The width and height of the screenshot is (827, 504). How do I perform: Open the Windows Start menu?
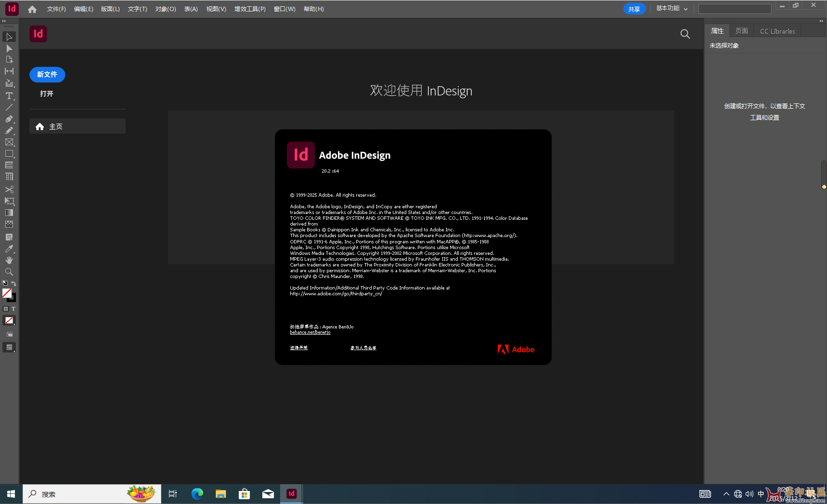point(11,494)
